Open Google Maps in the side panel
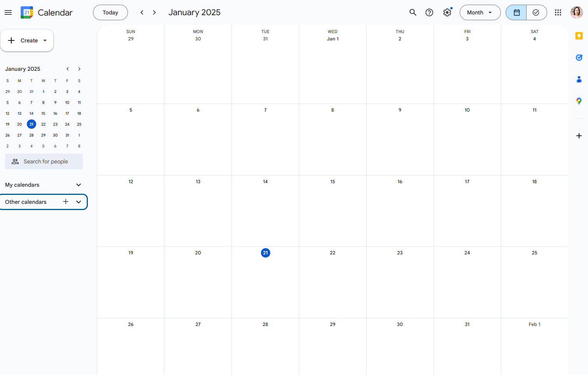This screenshot has height=375, width=588. coord(579,101)
